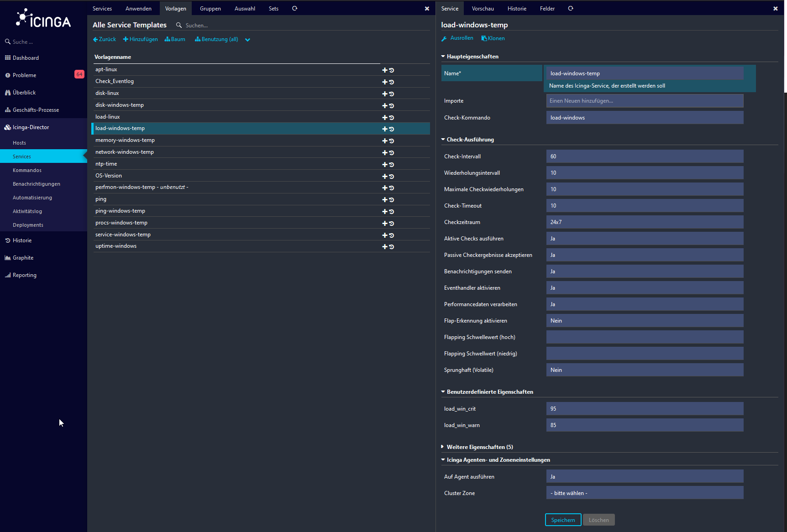Click the Check-Intervall field with 60
Screen dimensions: 787x532
click(645, 156)
